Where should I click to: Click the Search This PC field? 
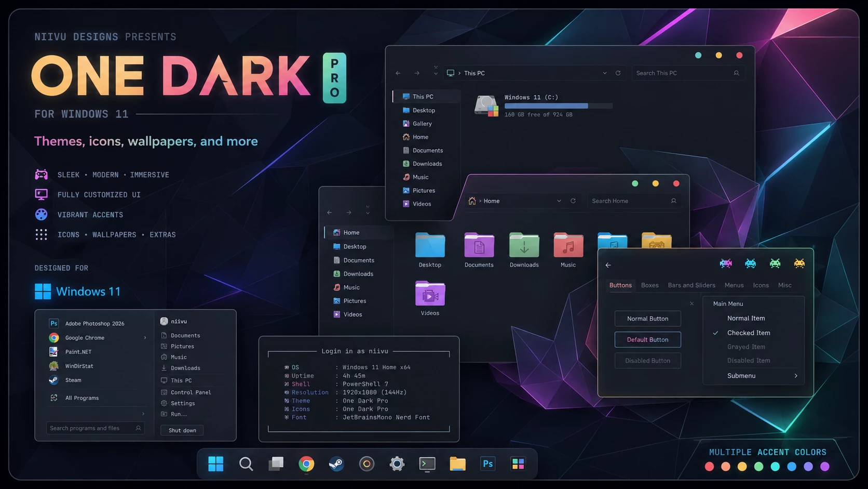pos(688,73)
